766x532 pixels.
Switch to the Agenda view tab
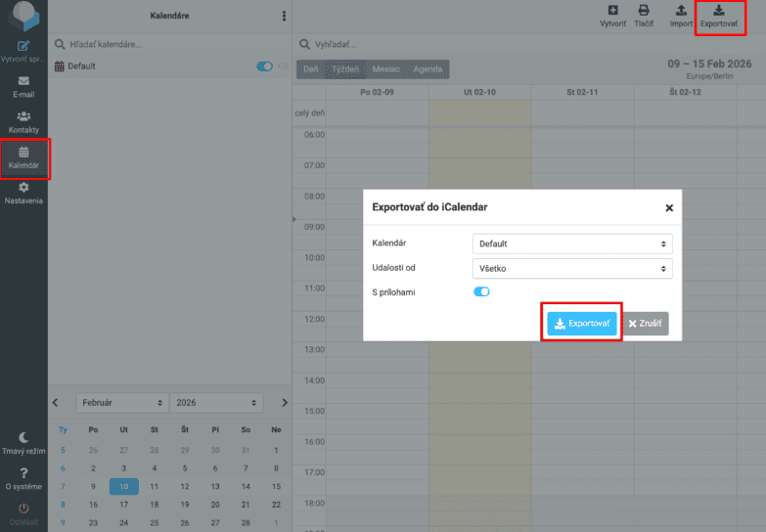point(428,69)
